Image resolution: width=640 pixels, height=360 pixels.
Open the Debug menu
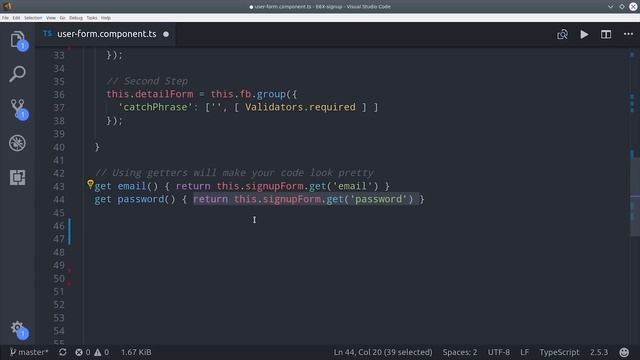(x=76, y=18)
